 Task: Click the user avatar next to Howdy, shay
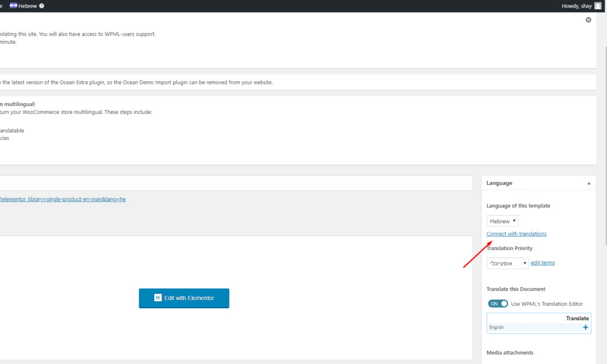[x=598, y=6]
